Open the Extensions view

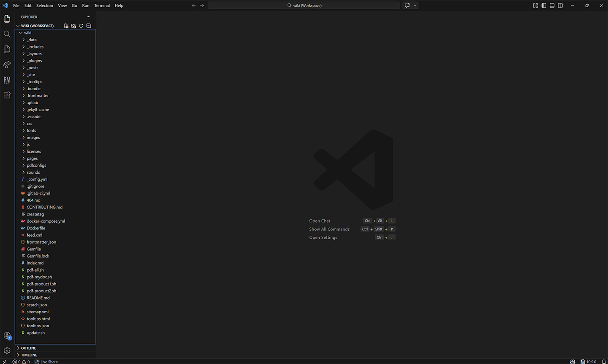[x=7, y=95]
